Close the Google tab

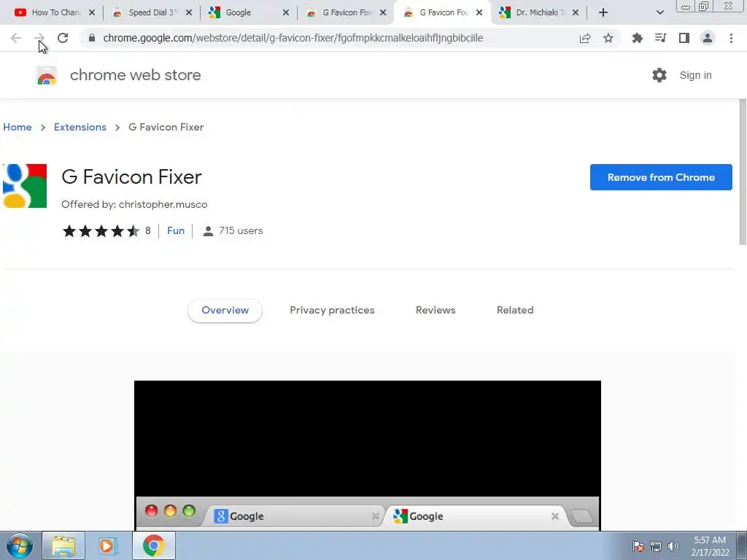(x=286, y=12)
